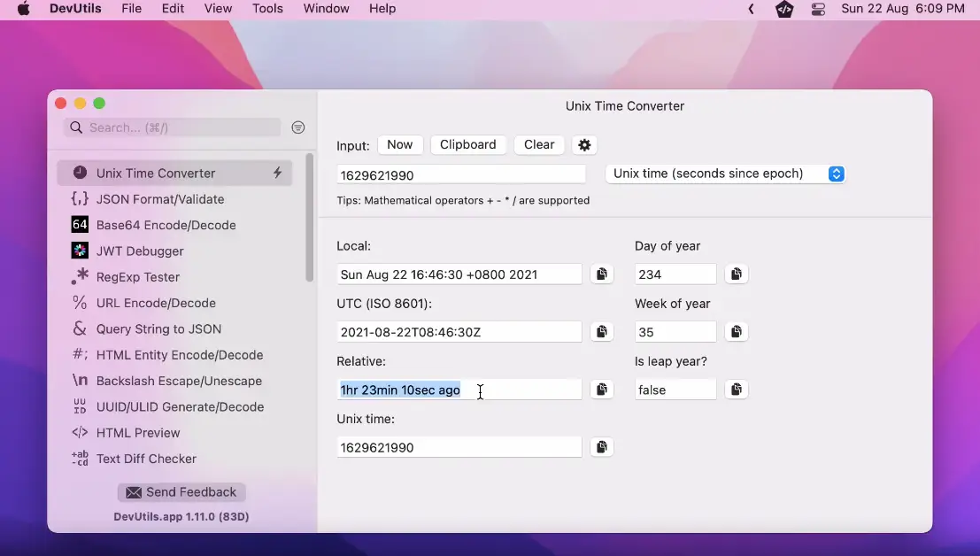Viewport: 980px width, 556px height.
Task: Click the sidebar filter icon beside search
Action: tap(298, 127)
